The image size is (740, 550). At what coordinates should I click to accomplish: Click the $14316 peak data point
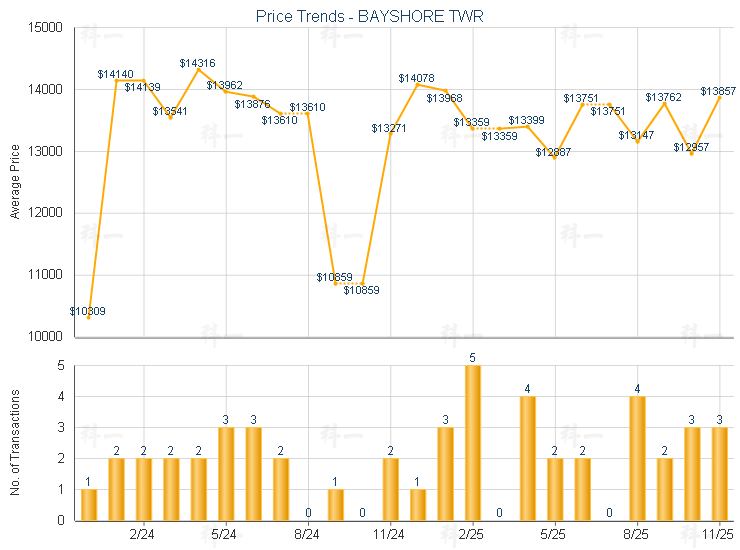click(198, 70)
